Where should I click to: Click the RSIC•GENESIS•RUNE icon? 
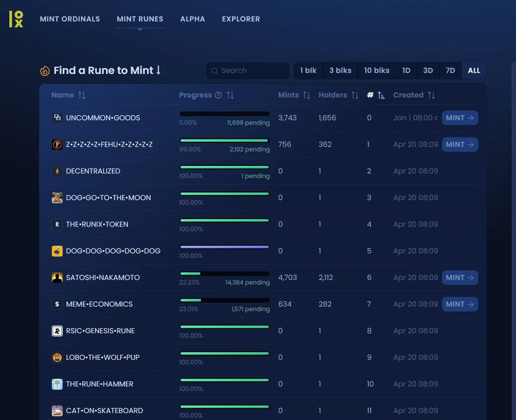57,331
